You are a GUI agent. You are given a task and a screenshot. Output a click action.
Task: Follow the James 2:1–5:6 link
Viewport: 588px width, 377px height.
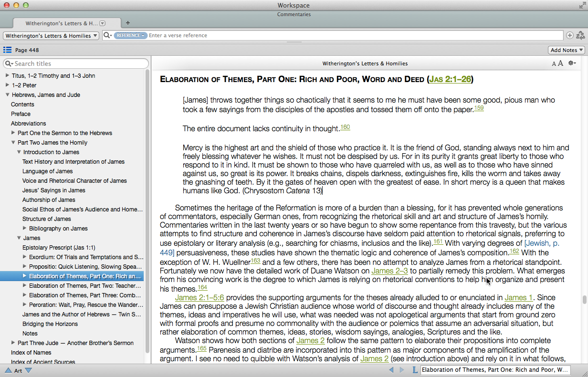click(199, 298)
